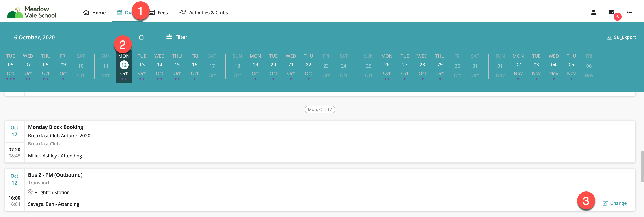This screenshot has width=644, height=217.
Task: Click the house icon beside Home
Action: 86,13
